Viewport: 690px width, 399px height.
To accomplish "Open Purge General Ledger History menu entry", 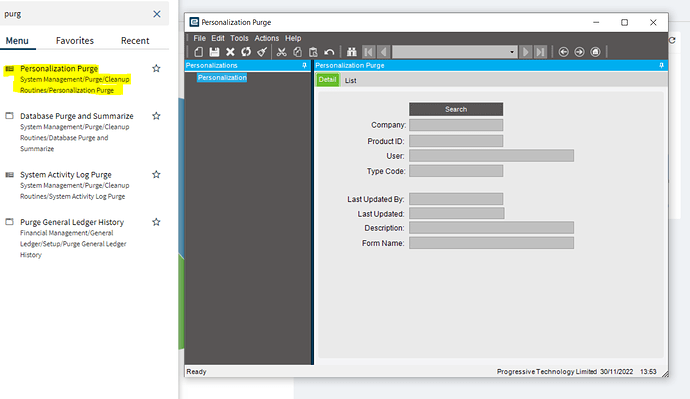I will point(72,222).
